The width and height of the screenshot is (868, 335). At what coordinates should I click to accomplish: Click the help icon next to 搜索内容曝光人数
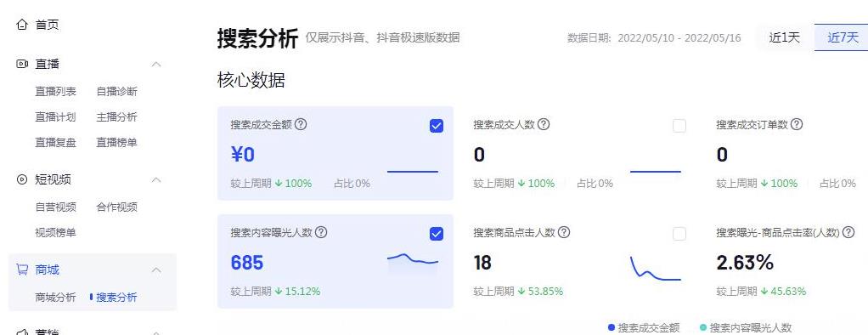point(321,232)
